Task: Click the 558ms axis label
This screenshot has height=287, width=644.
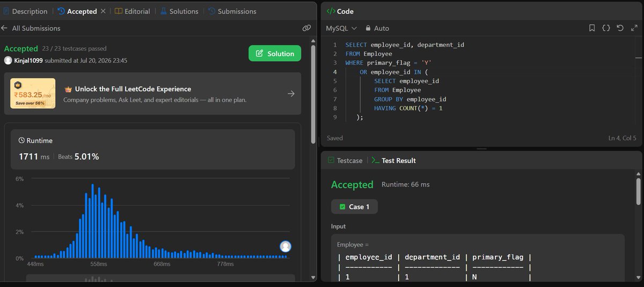Action: [99, 264]
